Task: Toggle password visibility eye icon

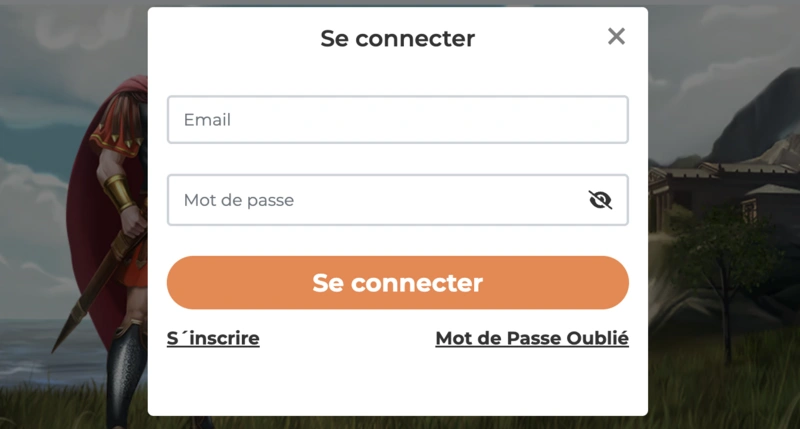Action: [x=600, y=200]
